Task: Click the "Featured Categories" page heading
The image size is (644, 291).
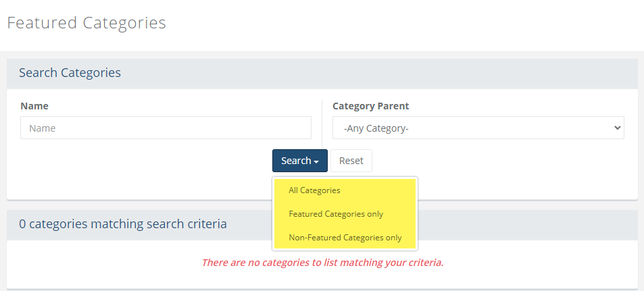Action: [x=86, y=22]
